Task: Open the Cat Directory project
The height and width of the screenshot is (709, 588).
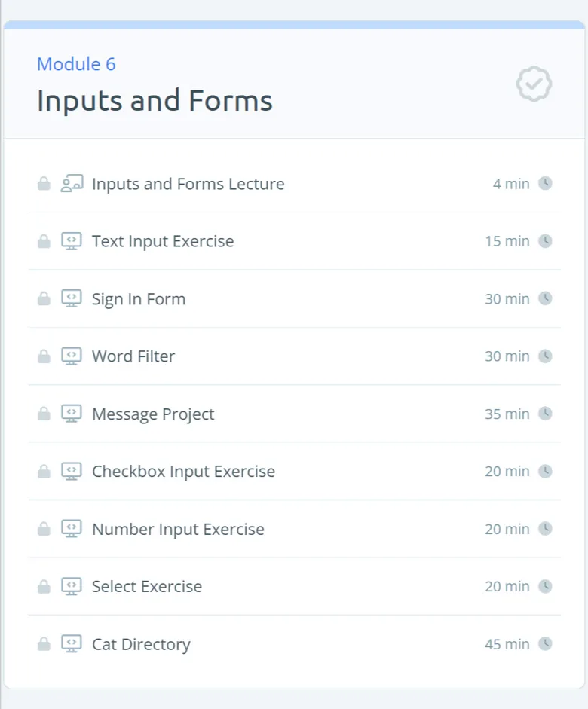Action: point(295,644)
